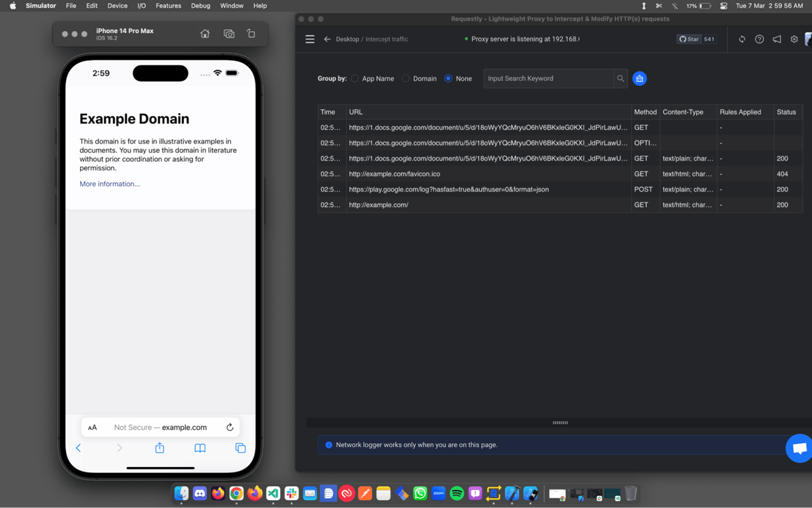Go back using the Requestly back arrow

[327, 39]
